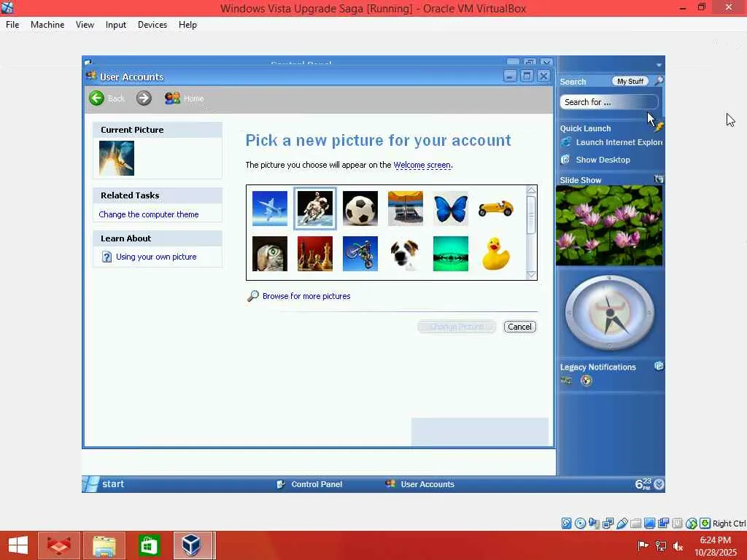Select the dog picture
This screenshot has width=747, height=560.
click(406, 254)
